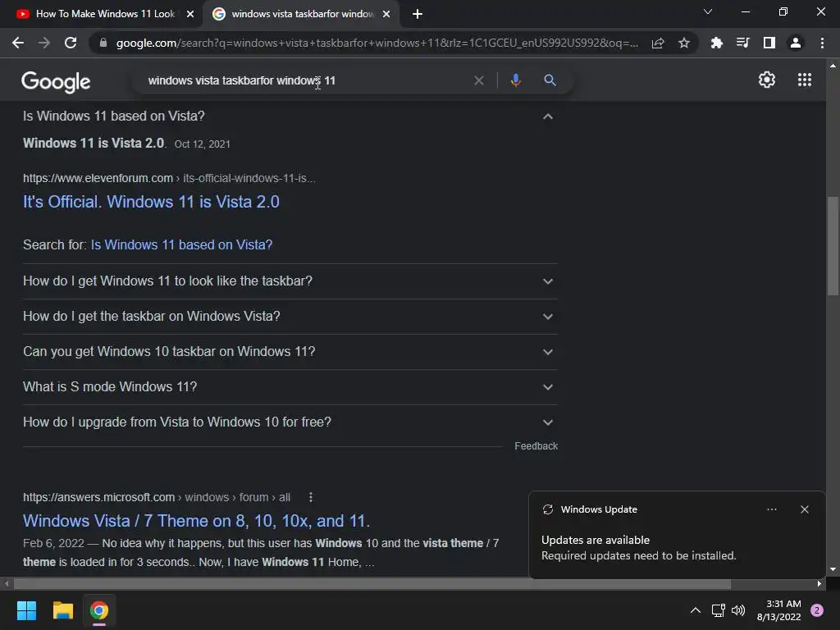
Task: Bookmark this page with the star
Action: coord(684,43)
